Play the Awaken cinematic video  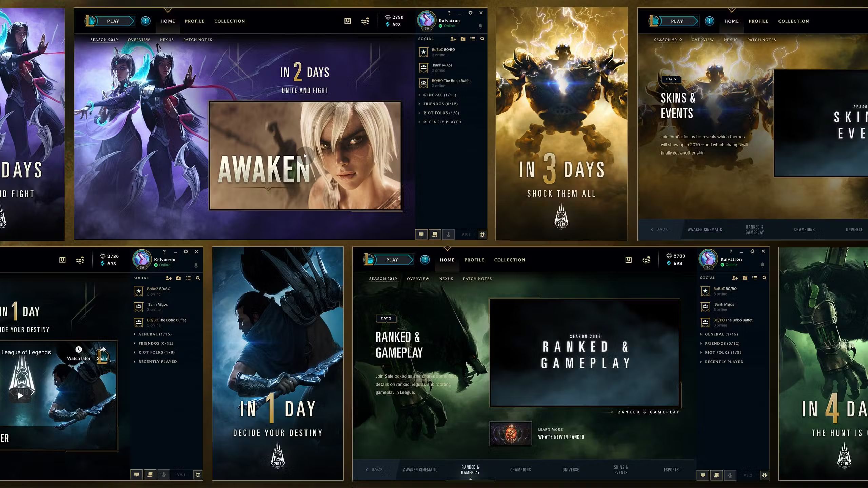coord(305,156)
